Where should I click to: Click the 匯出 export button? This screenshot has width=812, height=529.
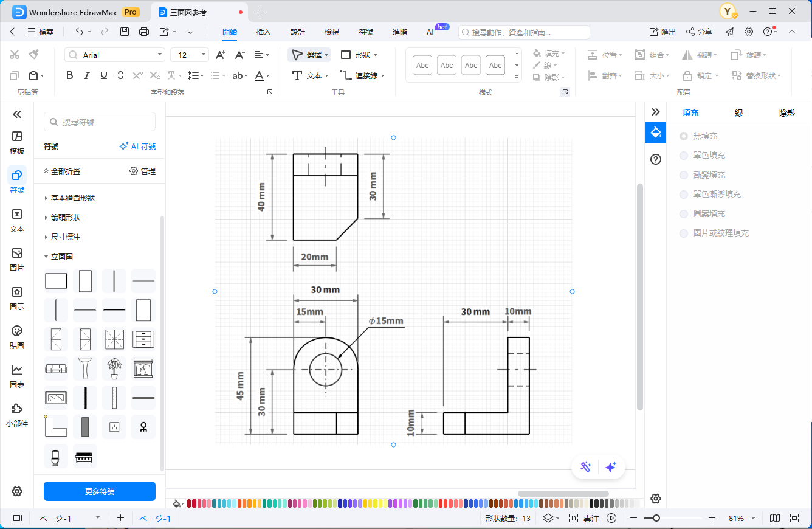[662, 32]
